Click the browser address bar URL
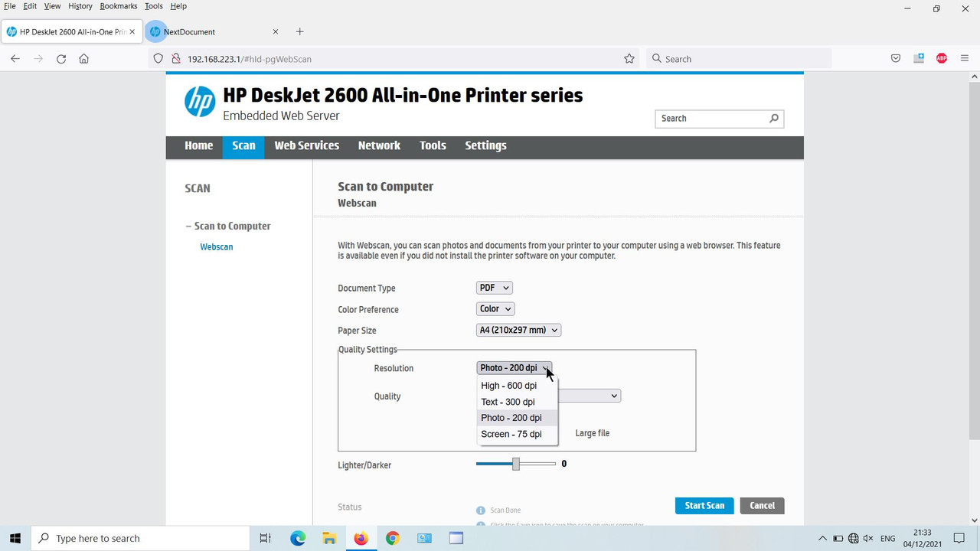Image resolution: width=980 pixels, height=551 pixels. pos(250,59)
